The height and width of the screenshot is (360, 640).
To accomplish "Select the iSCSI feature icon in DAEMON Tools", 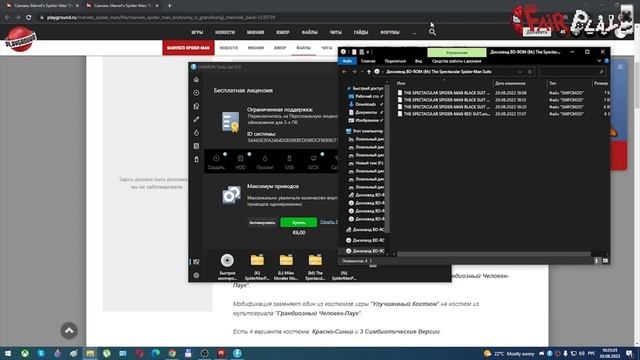I will (313, 162).
